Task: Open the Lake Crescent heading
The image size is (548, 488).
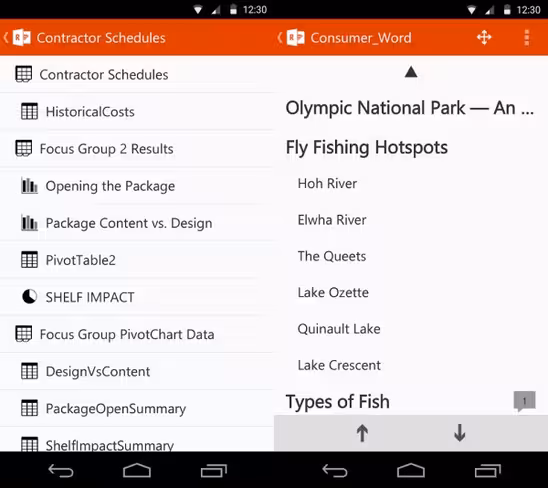Action: pyautogui.click(x=339, y=365)
